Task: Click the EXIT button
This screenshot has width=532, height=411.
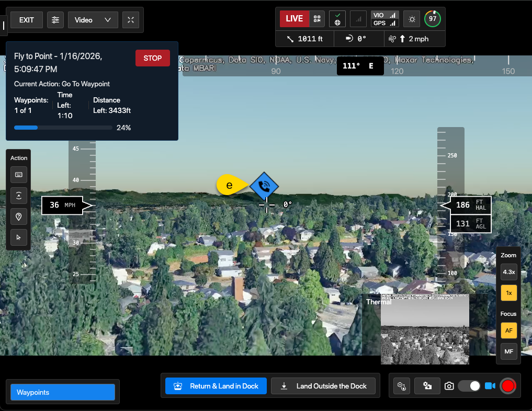Action: (x=27, y=20)
